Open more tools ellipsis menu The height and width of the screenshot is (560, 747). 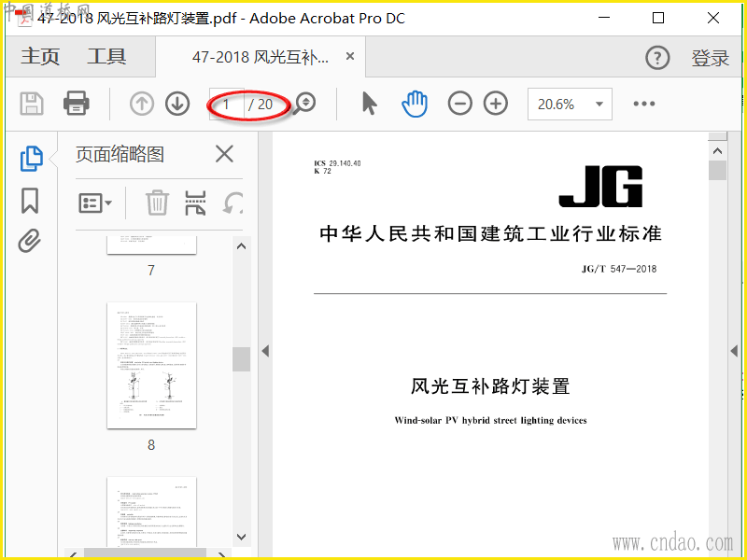tap(644, 104)
